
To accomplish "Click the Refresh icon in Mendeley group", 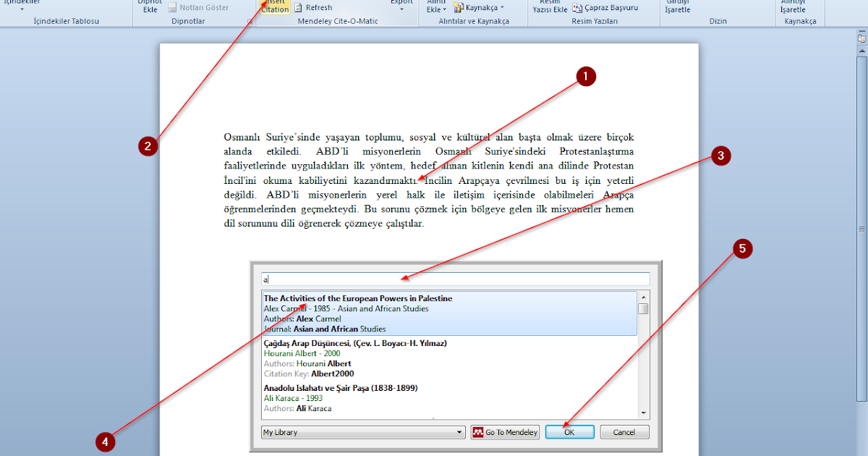I will pyautogui.click(x=298, y=7).
